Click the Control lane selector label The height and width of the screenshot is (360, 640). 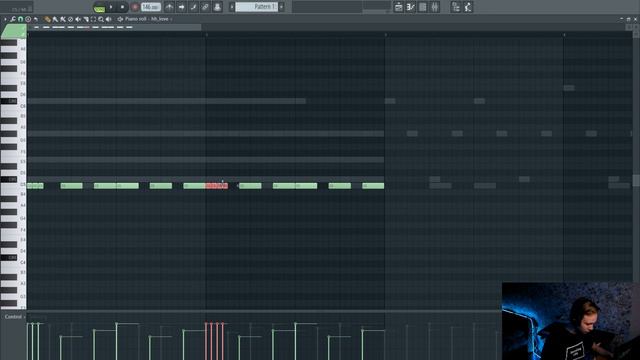(x=13, y=317)
